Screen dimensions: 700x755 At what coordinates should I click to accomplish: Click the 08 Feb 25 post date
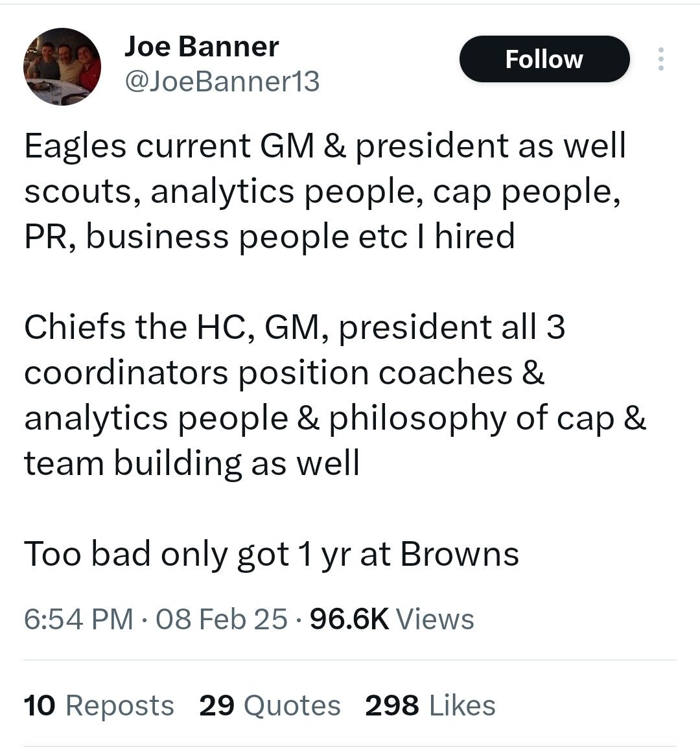pyautogui.click(x=221, y=619)
